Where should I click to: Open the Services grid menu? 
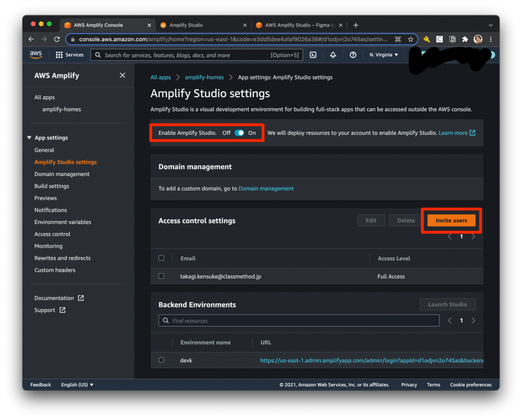pos(70,55)
